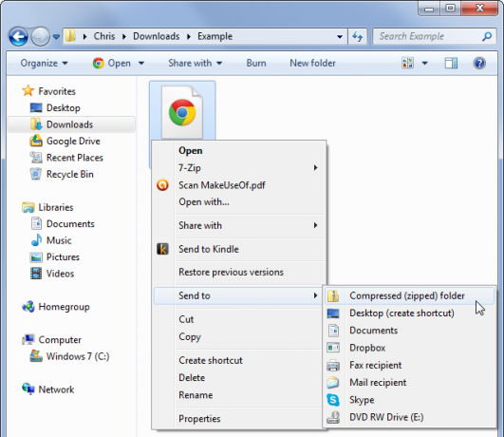Expand breadcrumb arrow after Chris

(x=124, y=37)
